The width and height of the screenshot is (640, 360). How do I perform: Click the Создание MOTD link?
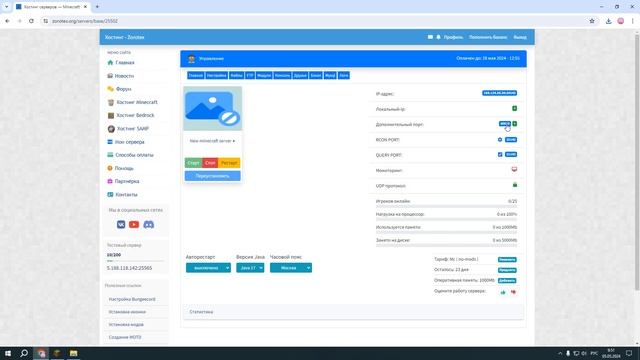[125, 337]
